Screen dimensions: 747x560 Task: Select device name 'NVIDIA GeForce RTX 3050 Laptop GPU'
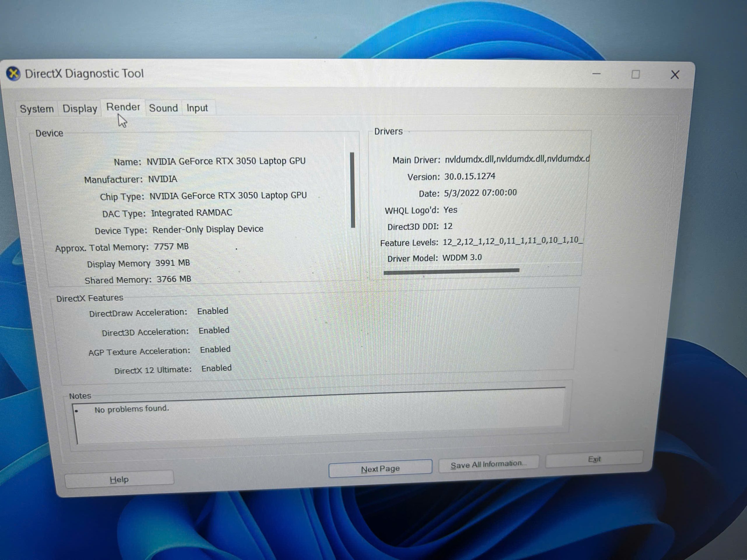[x=226, y=161]
